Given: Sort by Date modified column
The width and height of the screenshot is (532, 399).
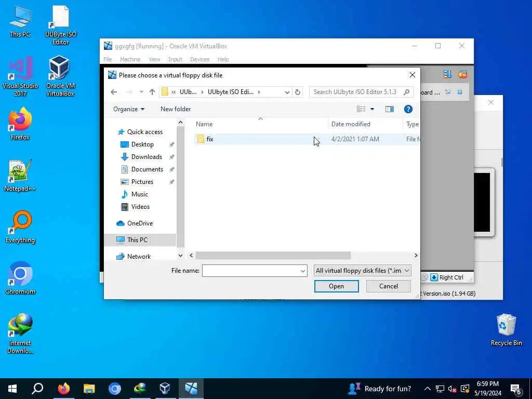Looking at the screenshot, I should click(365, 124).
